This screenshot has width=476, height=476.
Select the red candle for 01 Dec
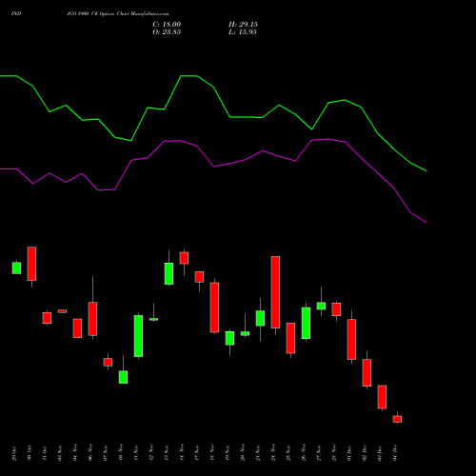pyautogui.click(x=351, y=339)
